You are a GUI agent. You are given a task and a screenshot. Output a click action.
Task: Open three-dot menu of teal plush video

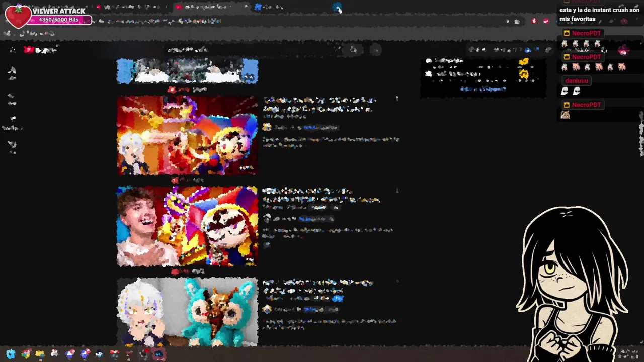point(397,282)
